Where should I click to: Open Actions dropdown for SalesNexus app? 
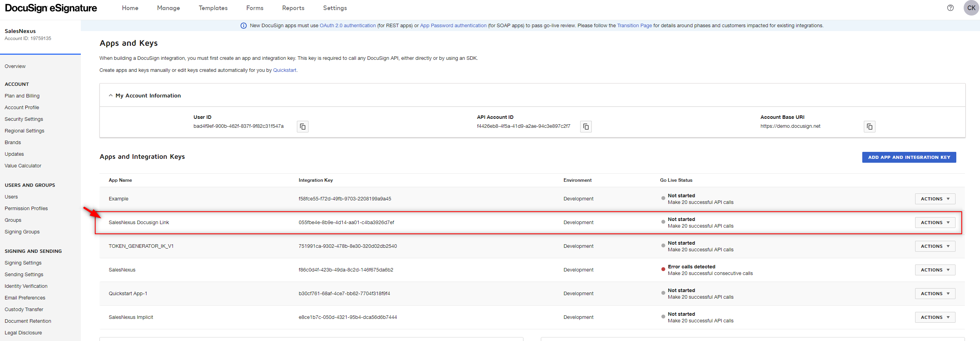935,270
